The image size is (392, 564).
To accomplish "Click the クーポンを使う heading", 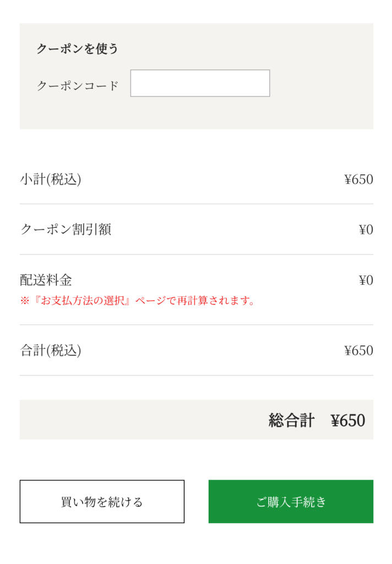I will 78,48.
